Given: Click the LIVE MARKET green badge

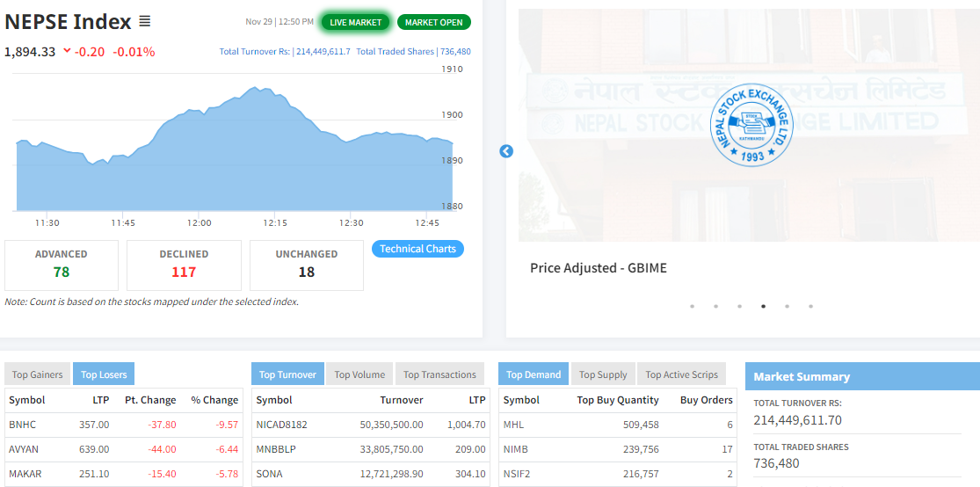Looking at the screenshot, I should 356,23.
